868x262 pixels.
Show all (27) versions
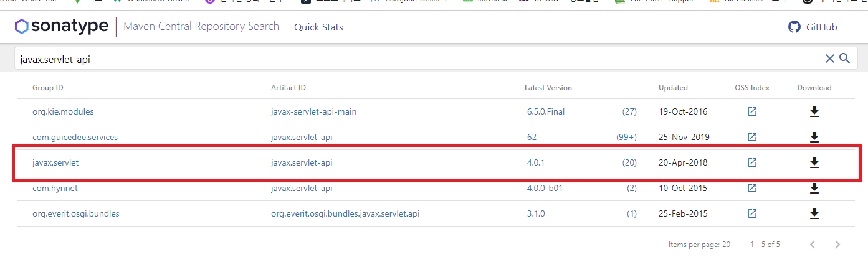[629, 112]
